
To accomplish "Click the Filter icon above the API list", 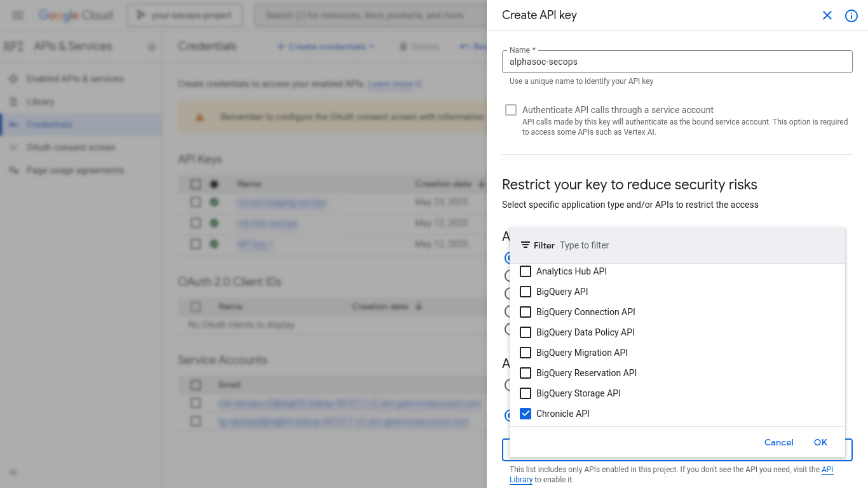I will [525, 245].
